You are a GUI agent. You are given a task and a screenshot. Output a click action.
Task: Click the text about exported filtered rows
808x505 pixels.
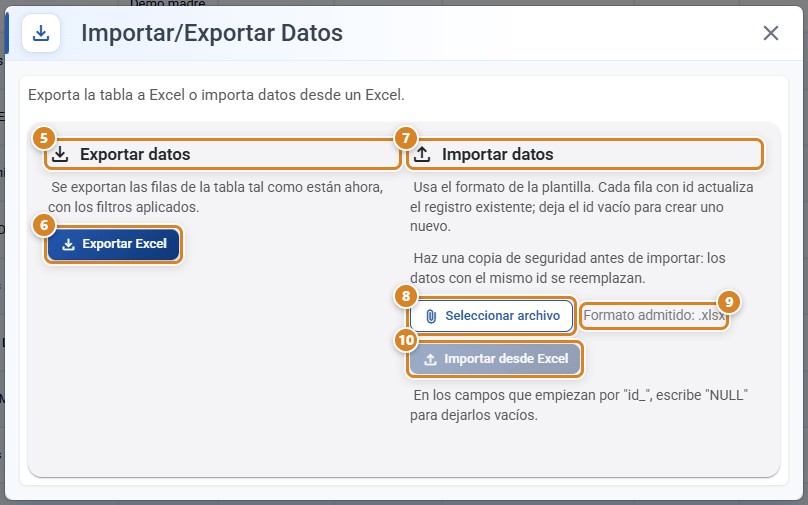click(x=216, y=197)
